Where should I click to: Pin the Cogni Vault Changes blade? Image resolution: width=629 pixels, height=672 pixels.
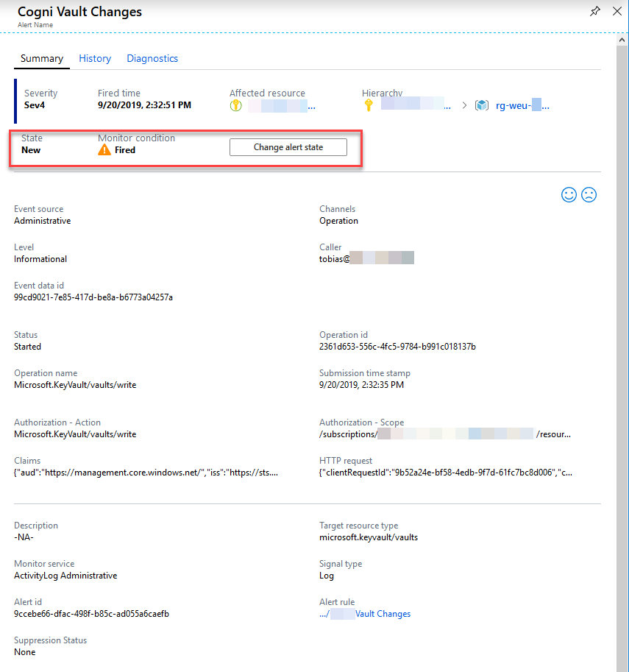click(595, 12)
